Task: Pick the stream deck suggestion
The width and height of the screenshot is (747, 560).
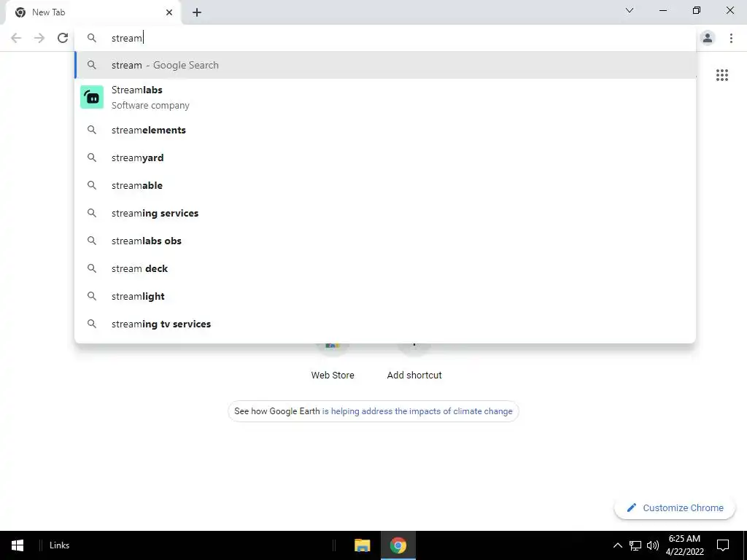Action: coord(385,268)
